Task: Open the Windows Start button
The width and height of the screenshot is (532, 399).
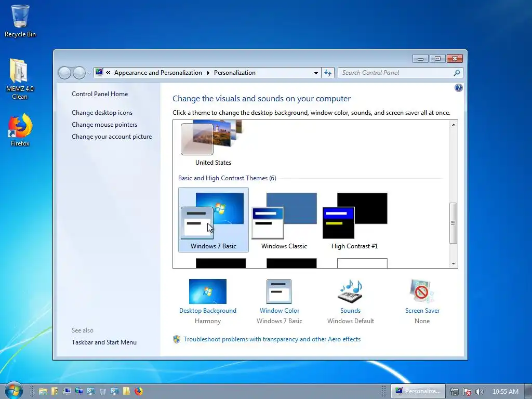Action: pos(14,391)
